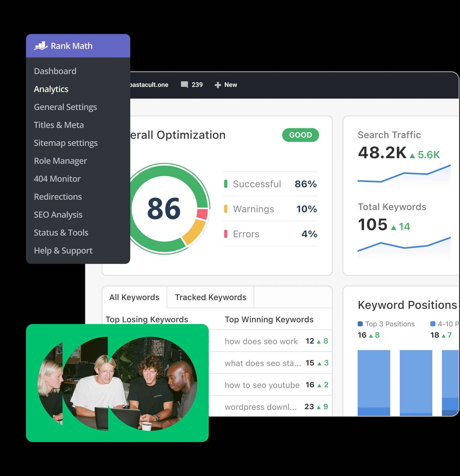The image size is (460, 476).
Task: Click the plus icon next to New
Action: [x=218, y=85]
